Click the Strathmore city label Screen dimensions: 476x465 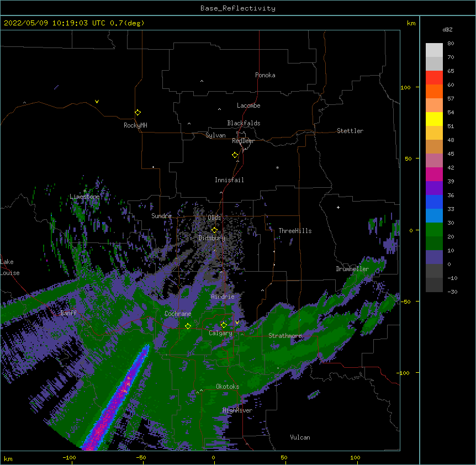(285, 336)
